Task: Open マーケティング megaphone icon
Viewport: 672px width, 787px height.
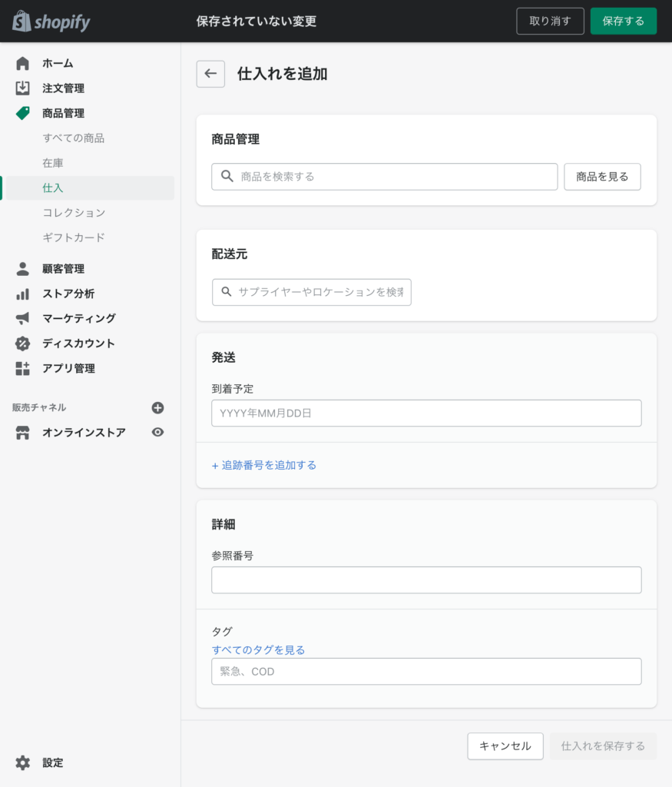Action: pyautogui.click(x=22, y=318)
